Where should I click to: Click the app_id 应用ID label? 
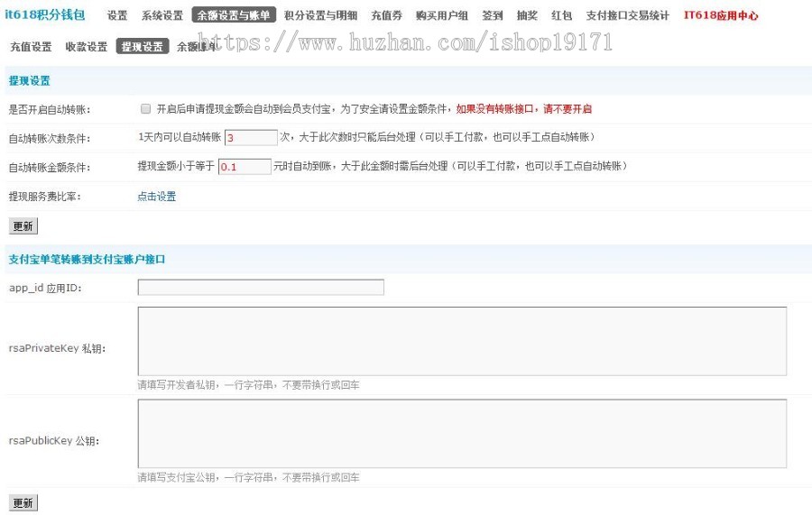click(x=45, y=289)
